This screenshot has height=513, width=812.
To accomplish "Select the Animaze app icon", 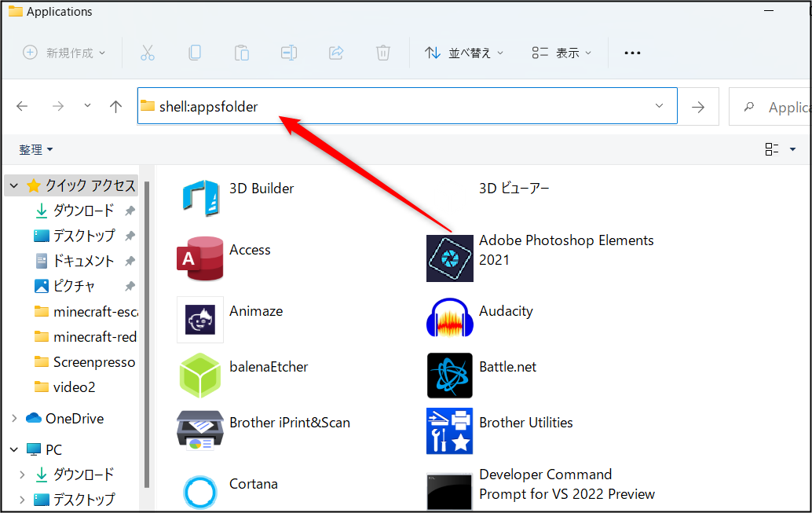I will tap(200, 320).
